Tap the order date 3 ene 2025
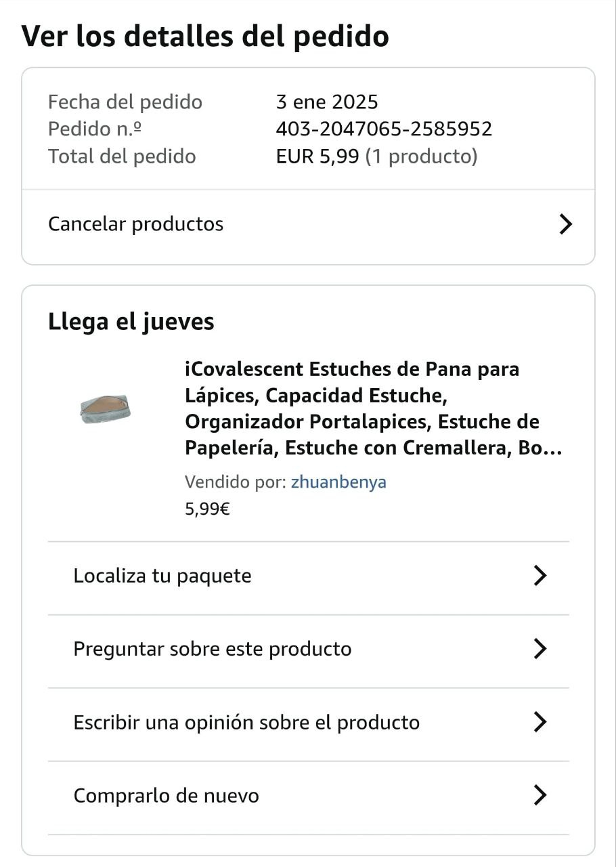This screenshot has width=616, height=867. (327, 102)
